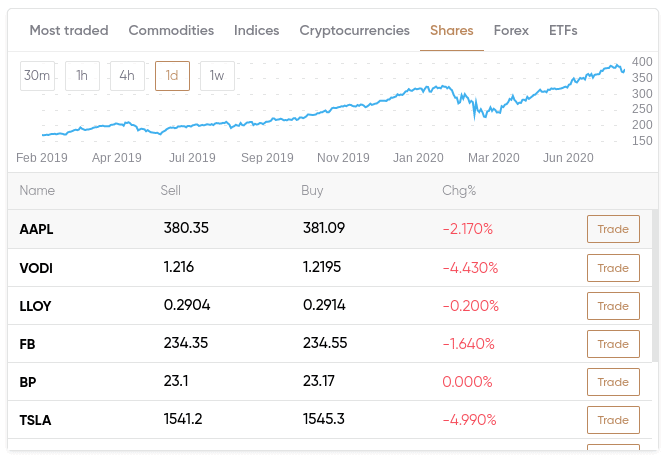The image size is (667, 464).
Task: Click VODI change value -4.430%
Action: 470,268
